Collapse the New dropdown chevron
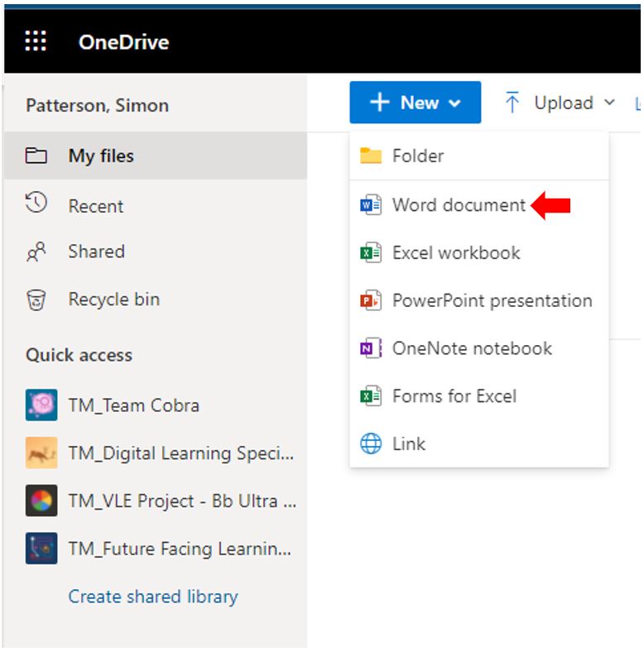Viewport: 644px width, 652px height. tap(454, 103)
